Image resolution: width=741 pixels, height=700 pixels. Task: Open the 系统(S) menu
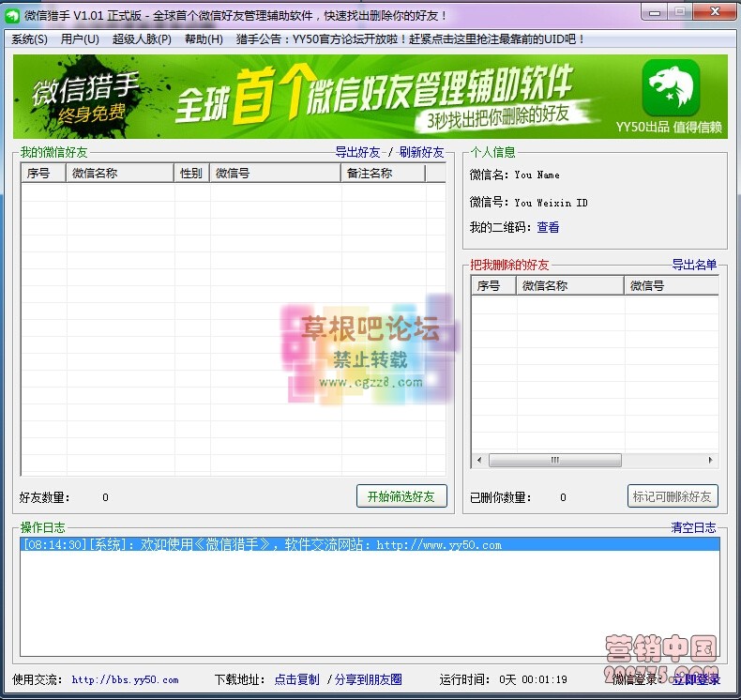[29, 39]
